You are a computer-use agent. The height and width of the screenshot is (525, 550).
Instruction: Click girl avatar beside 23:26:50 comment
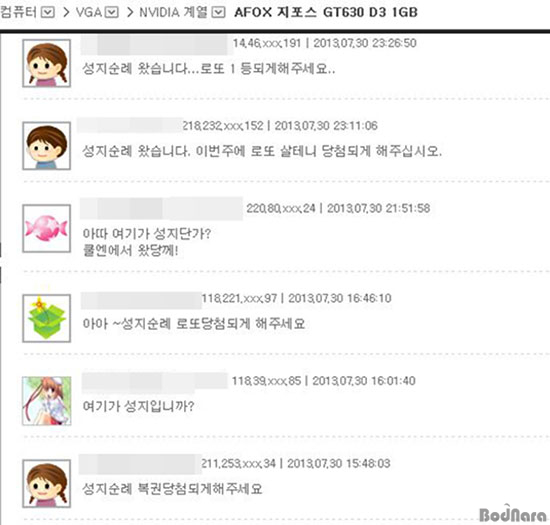click(x=47, y=63)
